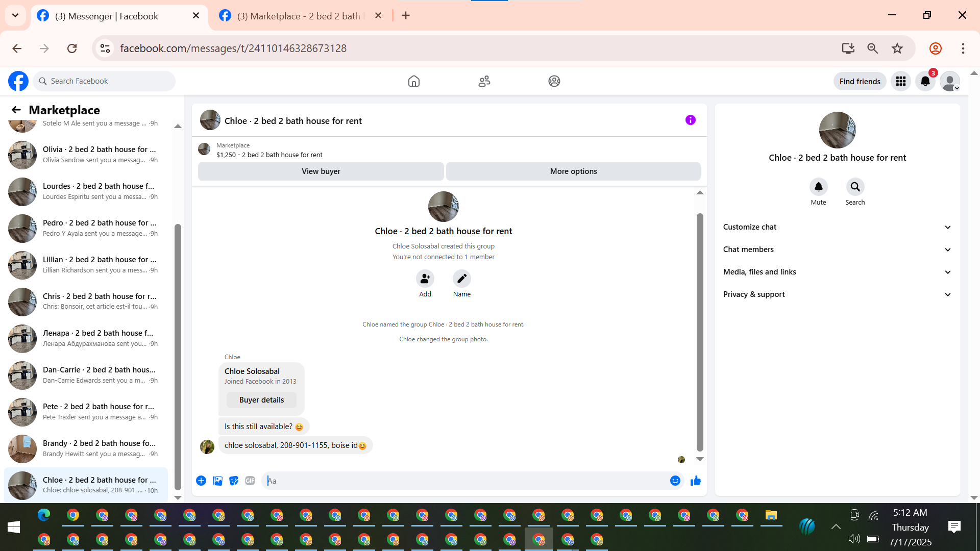Attach a photo using image icon
The image size is (980, 551).
tap(217, 481)
